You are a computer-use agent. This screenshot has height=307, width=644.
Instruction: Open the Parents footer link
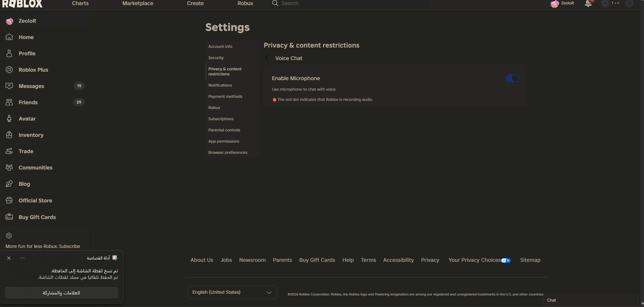[282, 260]
